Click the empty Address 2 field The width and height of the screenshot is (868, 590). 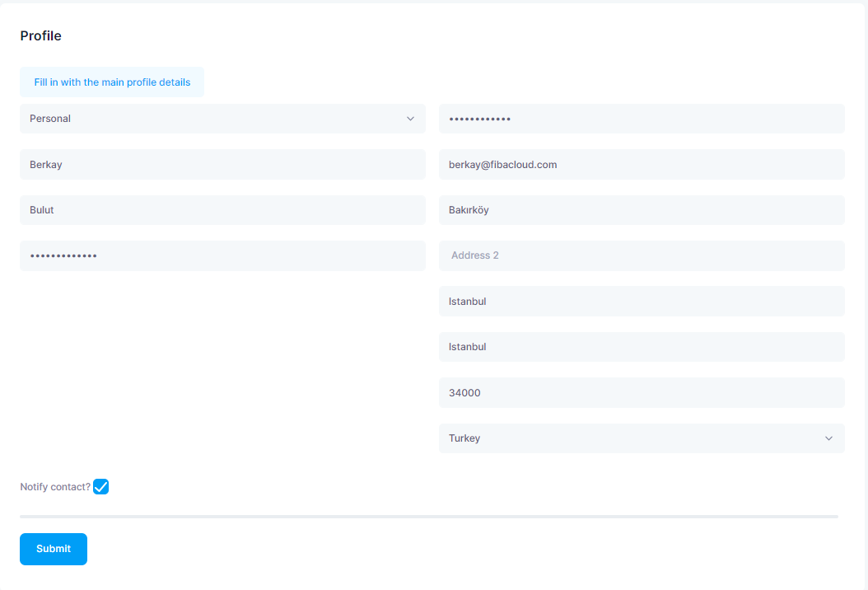point(642,255)
